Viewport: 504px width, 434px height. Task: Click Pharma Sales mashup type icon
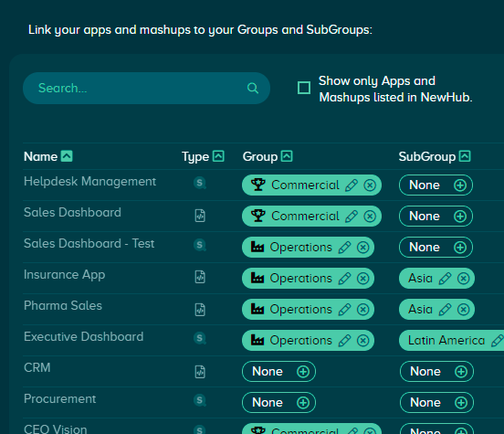point(200,310)
